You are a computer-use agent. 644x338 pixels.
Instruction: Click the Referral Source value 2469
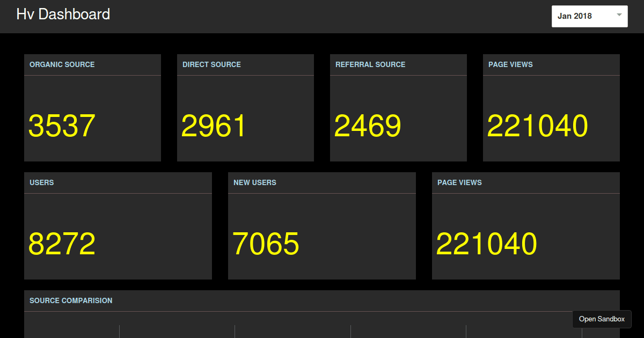368,126
